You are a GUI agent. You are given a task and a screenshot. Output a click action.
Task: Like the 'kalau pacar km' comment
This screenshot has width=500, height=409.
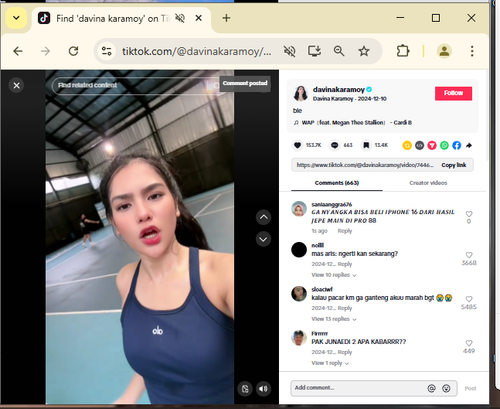[x=469, y=299]
